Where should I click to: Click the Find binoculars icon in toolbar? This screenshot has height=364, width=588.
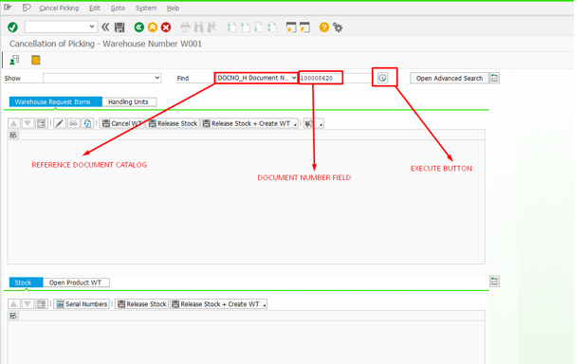coord(198,27)
